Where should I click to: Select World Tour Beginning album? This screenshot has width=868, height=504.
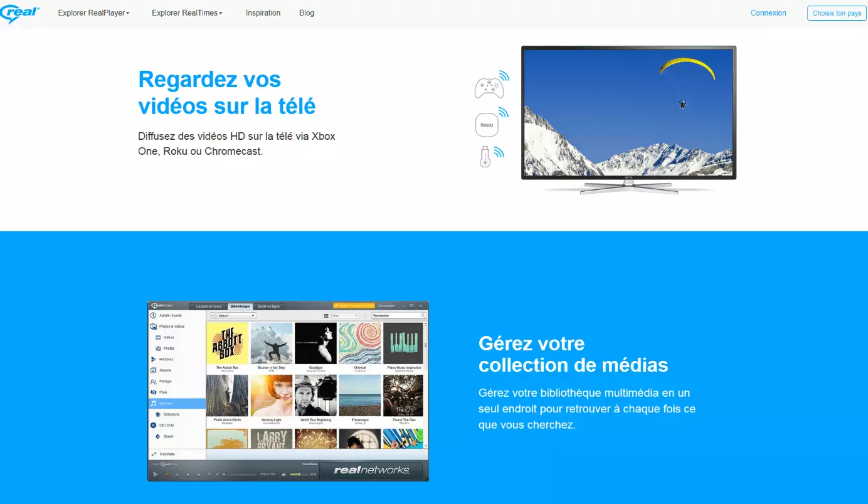pyautogui.click(x=315, y=396)
